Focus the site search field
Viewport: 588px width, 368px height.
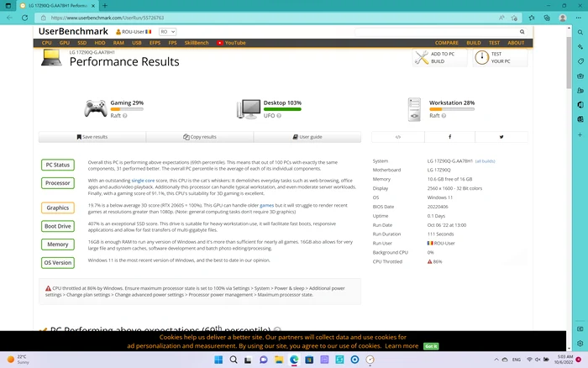pyautogui.click(x=437, y=32)
